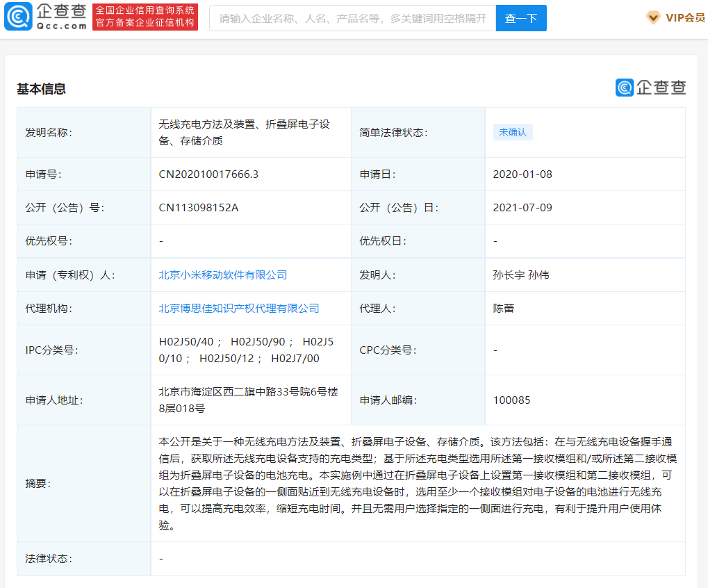Click the 简单法律状态 label cell
The height and width of the screenshot is (588, 708).
tap(418, 132)
